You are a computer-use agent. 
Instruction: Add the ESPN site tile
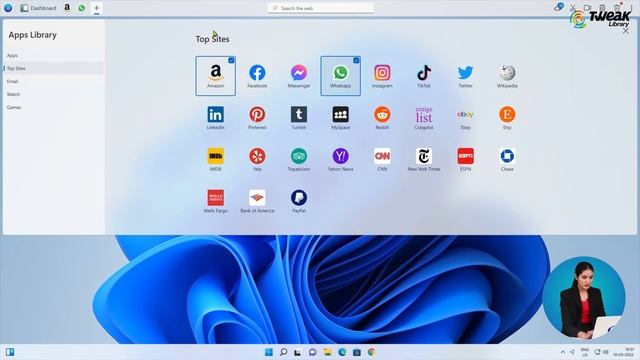pyautogui.click(x=465, y=159)
